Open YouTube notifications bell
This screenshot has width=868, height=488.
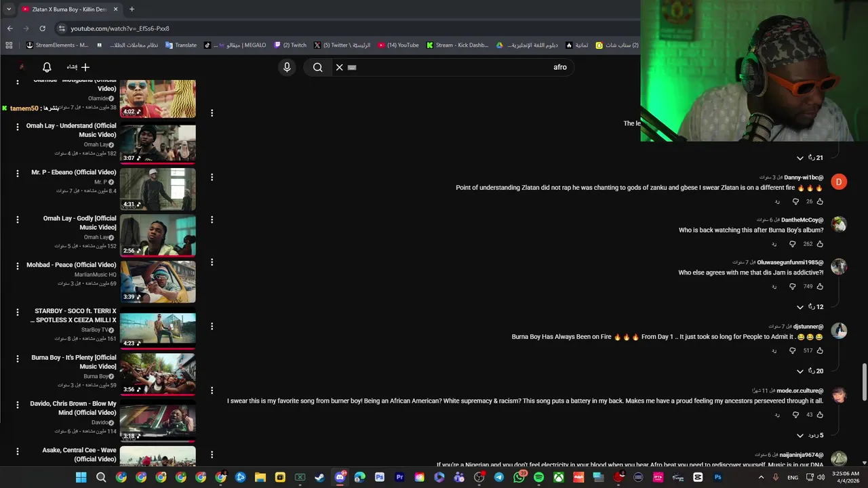47,67
